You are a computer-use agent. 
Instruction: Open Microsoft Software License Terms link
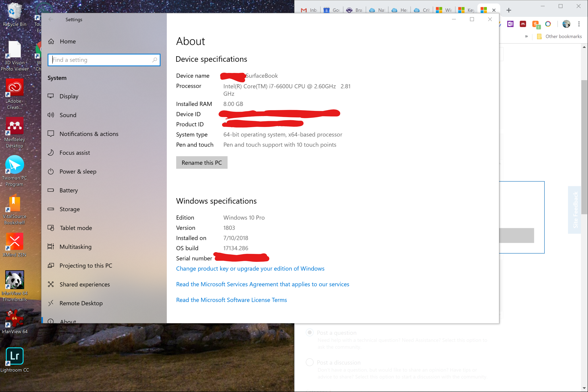(231, 300)
